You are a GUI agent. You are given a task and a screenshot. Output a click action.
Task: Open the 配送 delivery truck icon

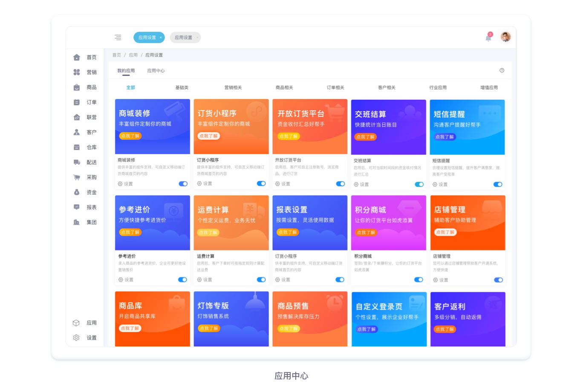pyautogui.click(x=77, y=162)
